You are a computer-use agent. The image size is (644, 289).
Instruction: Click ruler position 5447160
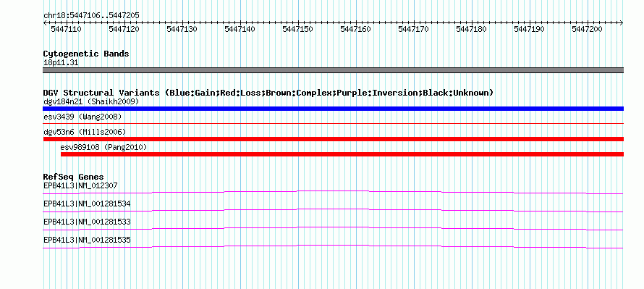tap(356, 29)
